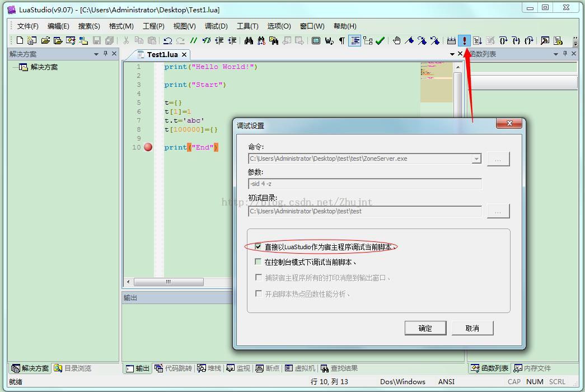Click the green check mark icon
This screenshot has width=585, height=392.
click(x=380, y=40)
